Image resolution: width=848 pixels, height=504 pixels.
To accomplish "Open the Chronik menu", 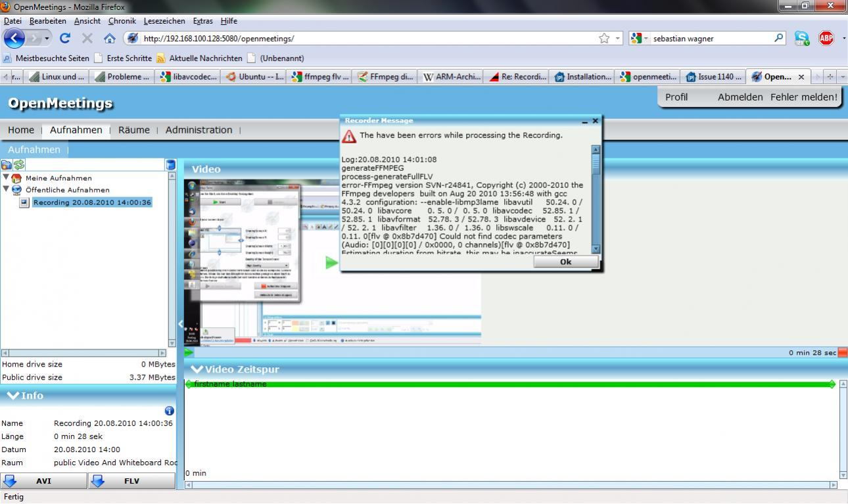I will point(122,21).
